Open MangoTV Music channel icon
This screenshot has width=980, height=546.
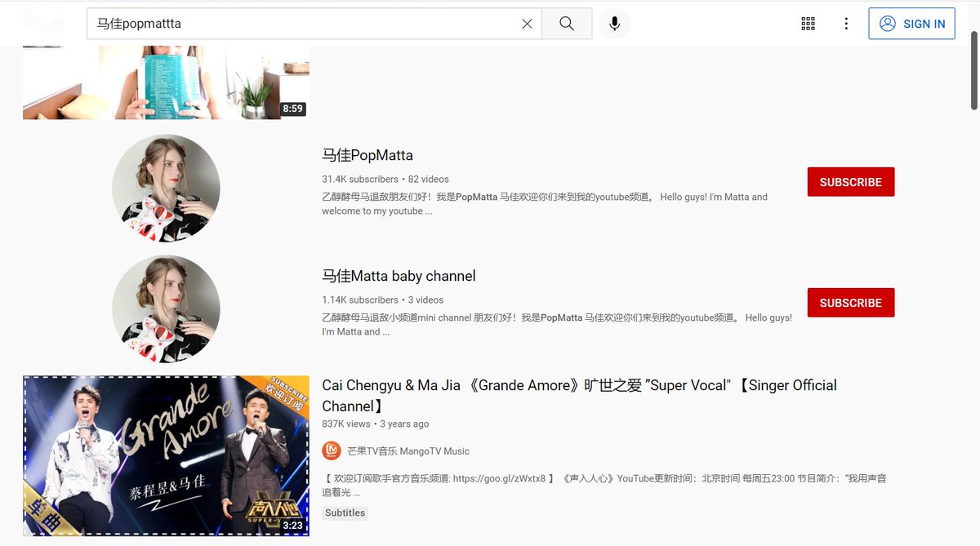[332, 451]
